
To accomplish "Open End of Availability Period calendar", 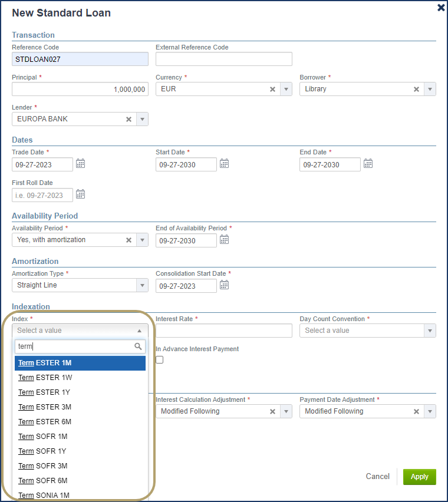I will tap(224, 240).
